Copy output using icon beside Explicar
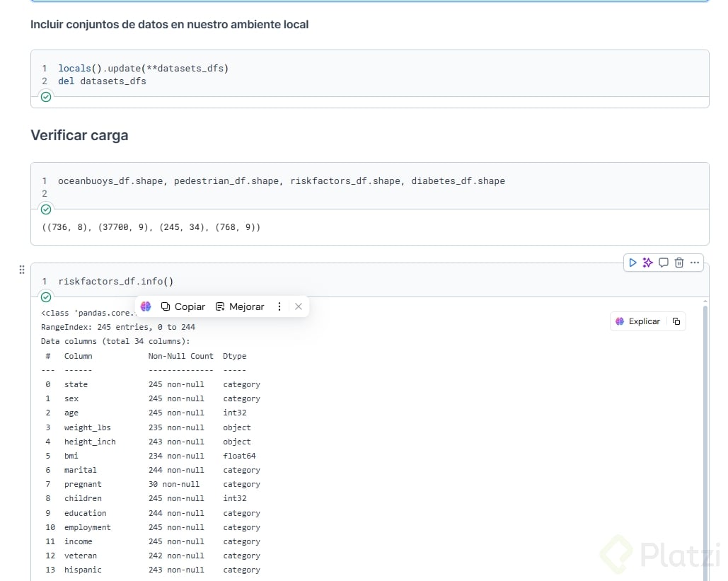 coord(676,321)
